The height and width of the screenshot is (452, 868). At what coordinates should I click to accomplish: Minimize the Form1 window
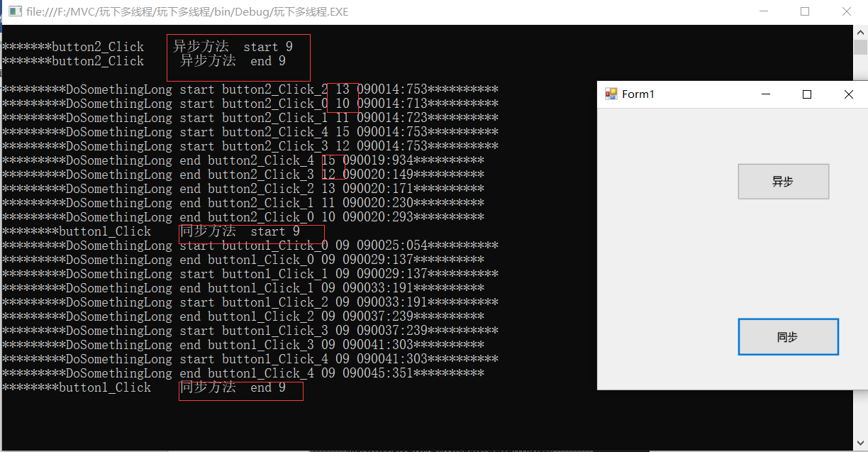pyautogui.click(x=765, y=94)
